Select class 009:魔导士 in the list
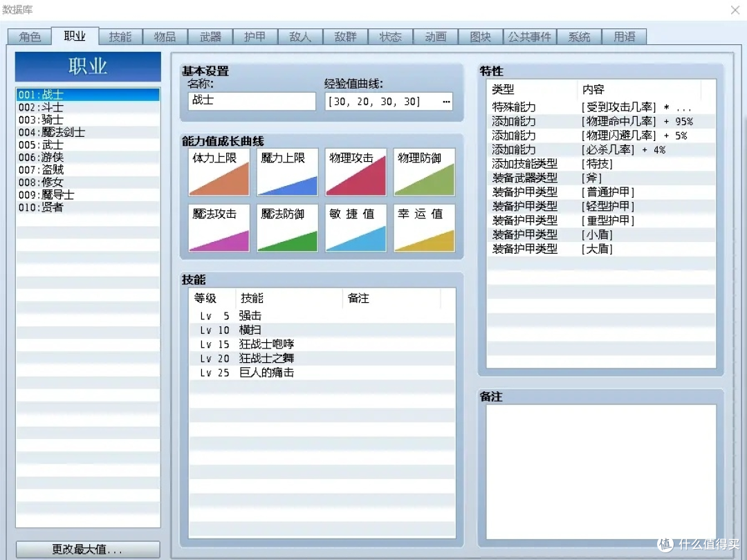The height and width of the screenshot is (560, 747). (88, 194)
